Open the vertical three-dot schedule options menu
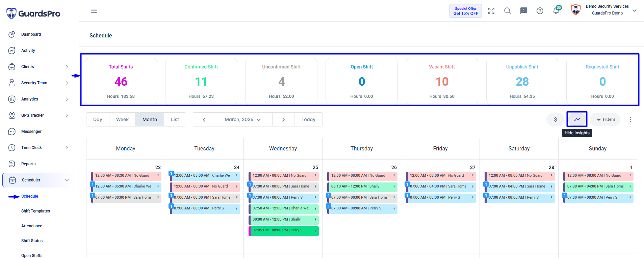644x258 pixels. pyautogui.click(x=630, y=119)
